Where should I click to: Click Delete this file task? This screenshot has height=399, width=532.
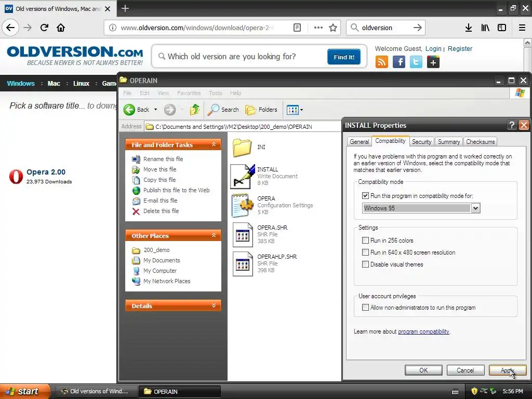(x=161, y=211)
